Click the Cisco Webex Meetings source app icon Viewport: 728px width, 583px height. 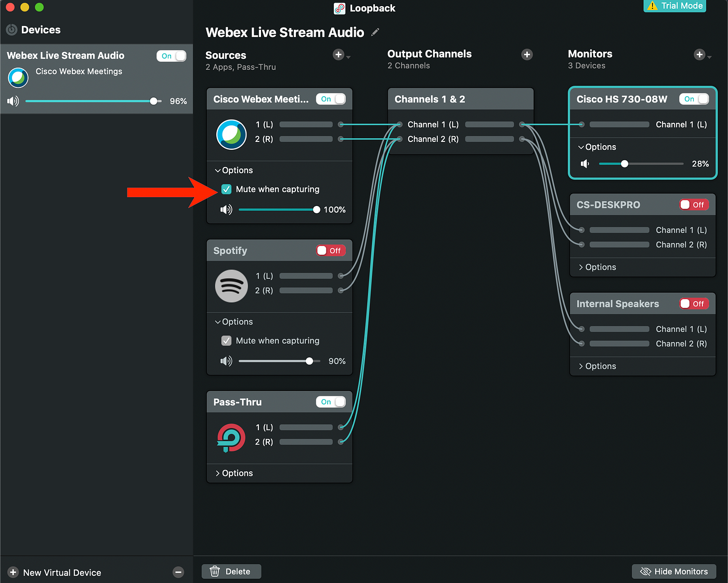(x=231, y=135)
